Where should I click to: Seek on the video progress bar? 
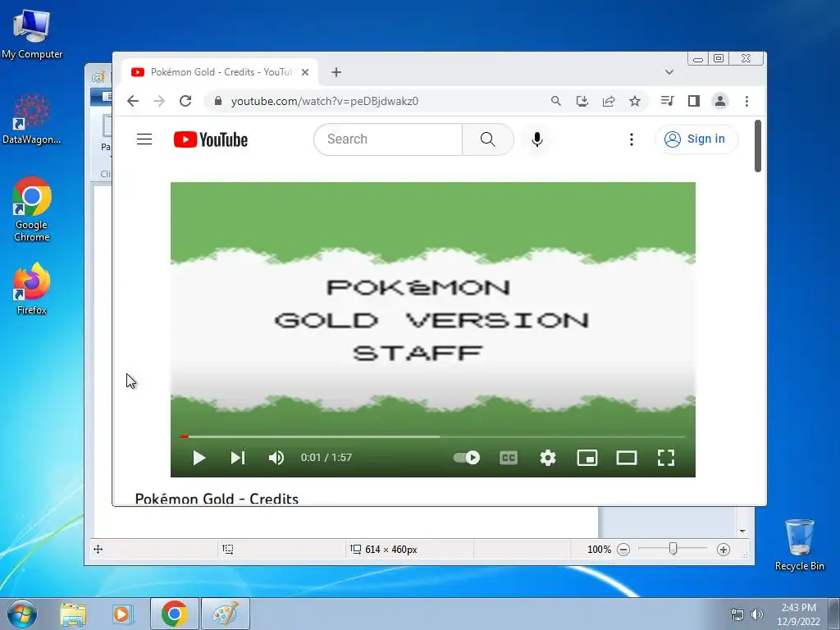(433, 436)
